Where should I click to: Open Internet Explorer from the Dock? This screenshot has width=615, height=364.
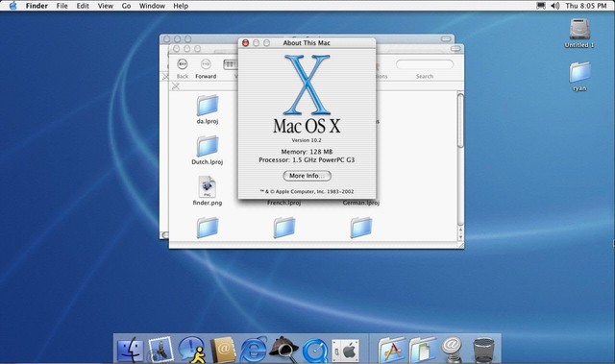253,349
